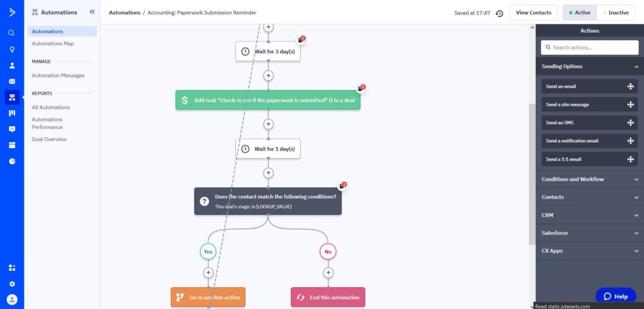Set automation status to Active

tap(579, 13)
